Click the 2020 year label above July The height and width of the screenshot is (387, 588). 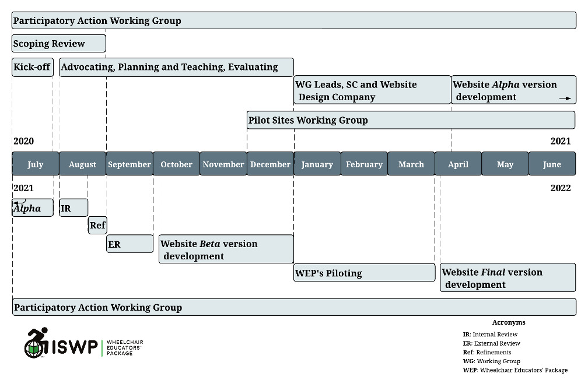pyautogui.click(x=23, y=141)
